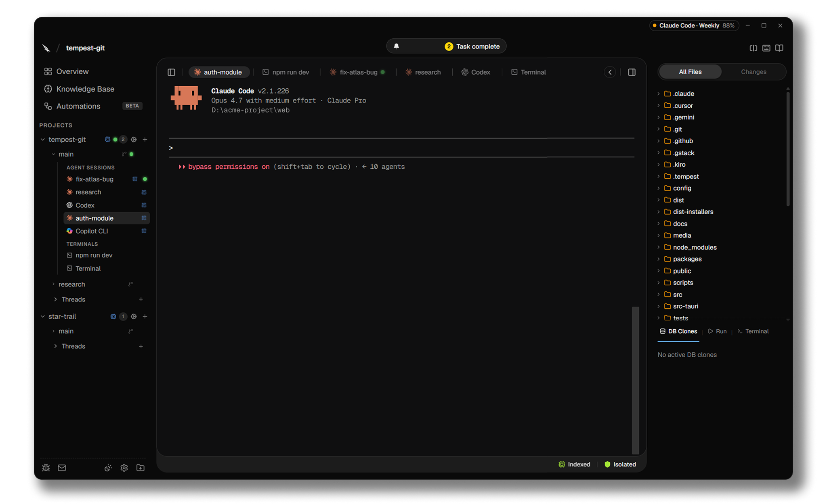Toggle the Isolated status indicator
Viewport: 827px width, 504px height.
620,464
